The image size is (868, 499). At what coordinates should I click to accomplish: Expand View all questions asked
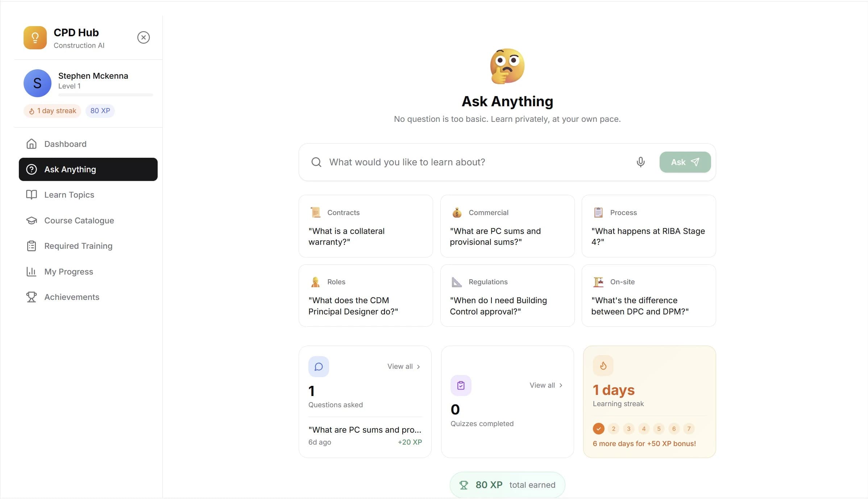point(403,366)
